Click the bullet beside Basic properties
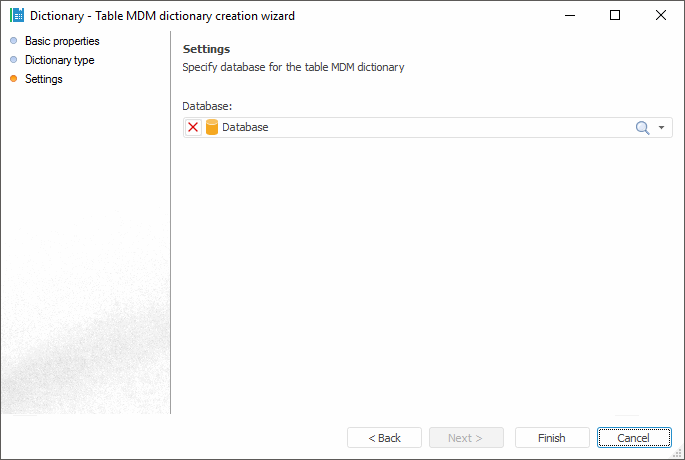Viewport: 685px width, 460px height. click(13, 41)
